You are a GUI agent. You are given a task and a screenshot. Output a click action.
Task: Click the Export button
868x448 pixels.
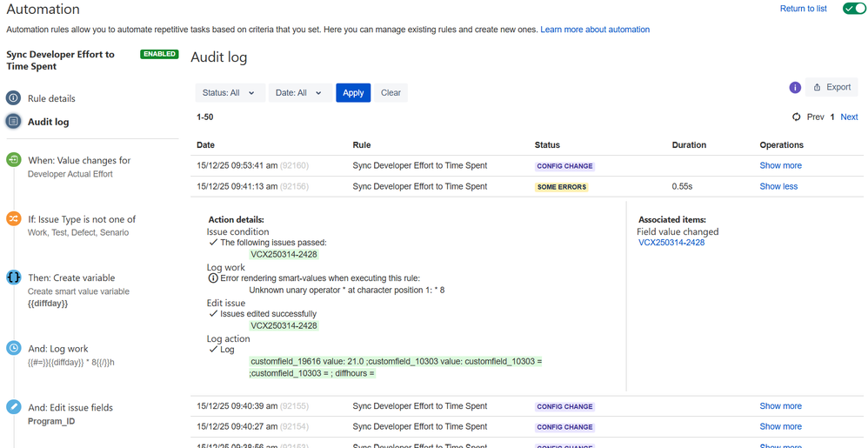[x=831, y=88]
